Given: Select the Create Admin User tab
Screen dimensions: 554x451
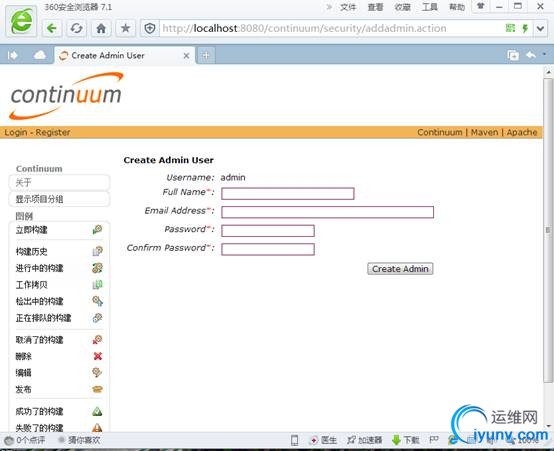Looking at the screenshot, I should pos(124,56).
